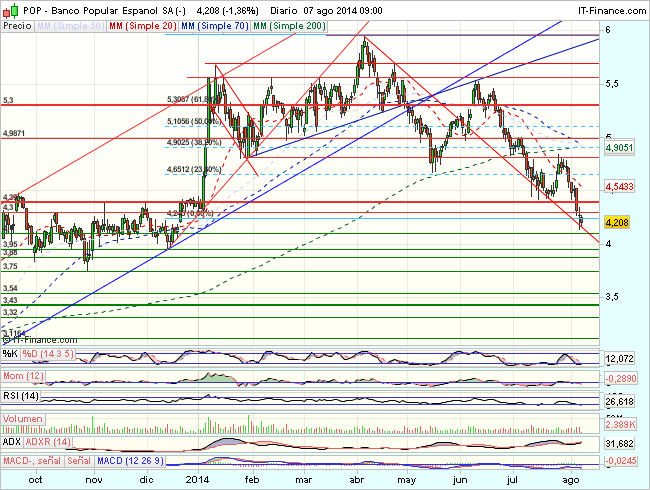Click the MACD value -0,0245
The width and height of the screenshot is (650, 490).
(x=620, y=461)
